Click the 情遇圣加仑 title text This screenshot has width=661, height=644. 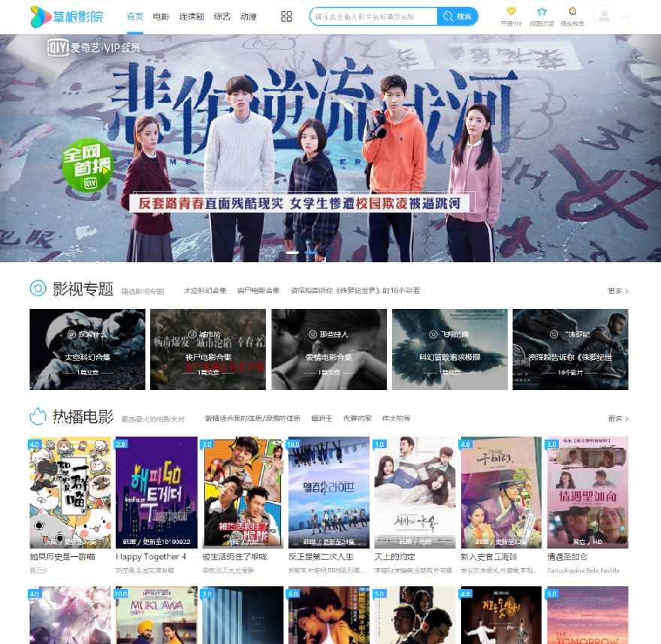[567, 557]
